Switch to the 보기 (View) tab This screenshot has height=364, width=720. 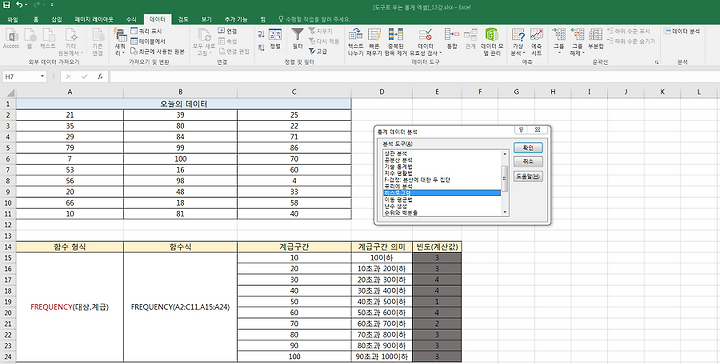[206, 19]
